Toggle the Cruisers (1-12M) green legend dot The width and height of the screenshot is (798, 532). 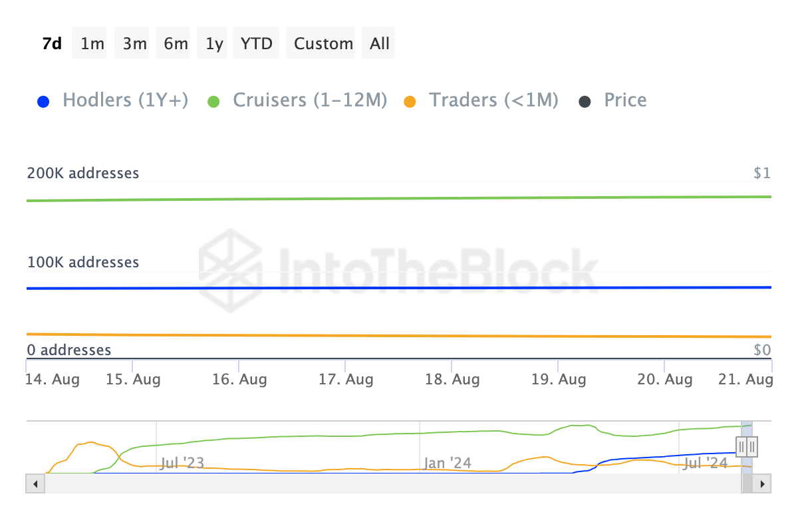pos(213,102)
